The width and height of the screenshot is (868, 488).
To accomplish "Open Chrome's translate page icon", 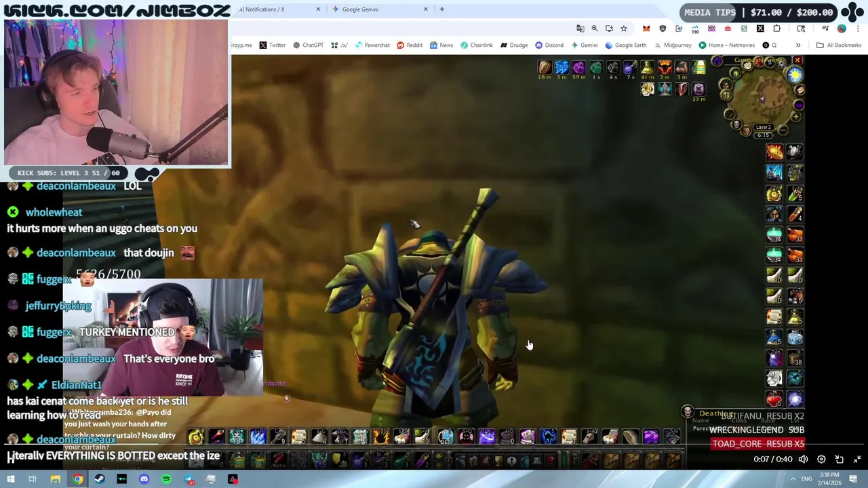I will pos(580,28).
